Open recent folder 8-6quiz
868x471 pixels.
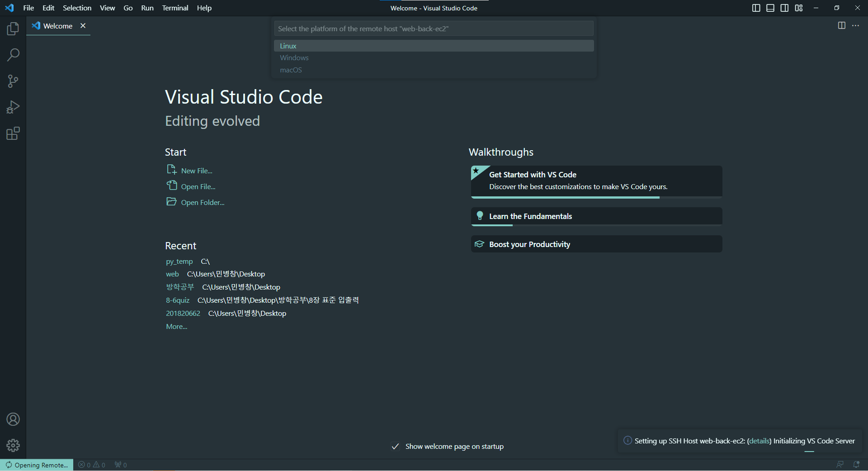point(178,300)
